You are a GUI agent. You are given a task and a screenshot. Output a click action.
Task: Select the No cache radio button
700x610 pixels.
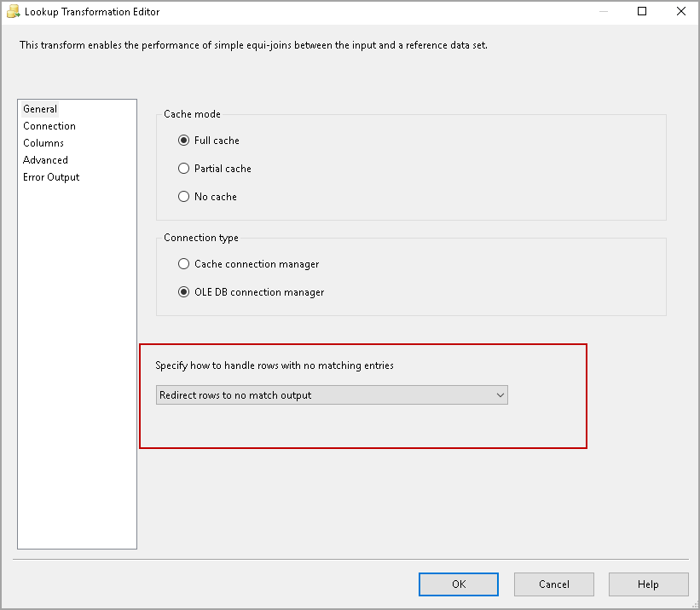click(x=183, y=197)
